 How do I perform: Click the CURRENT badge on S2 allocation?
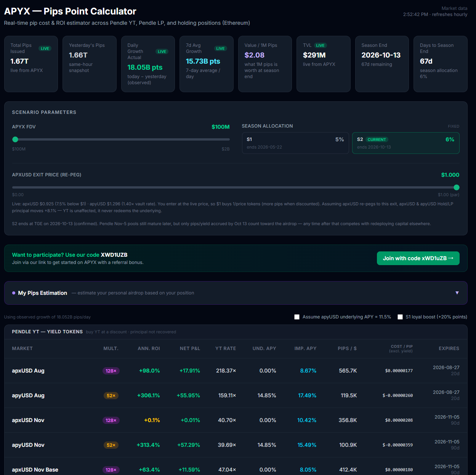pos(377,139)
